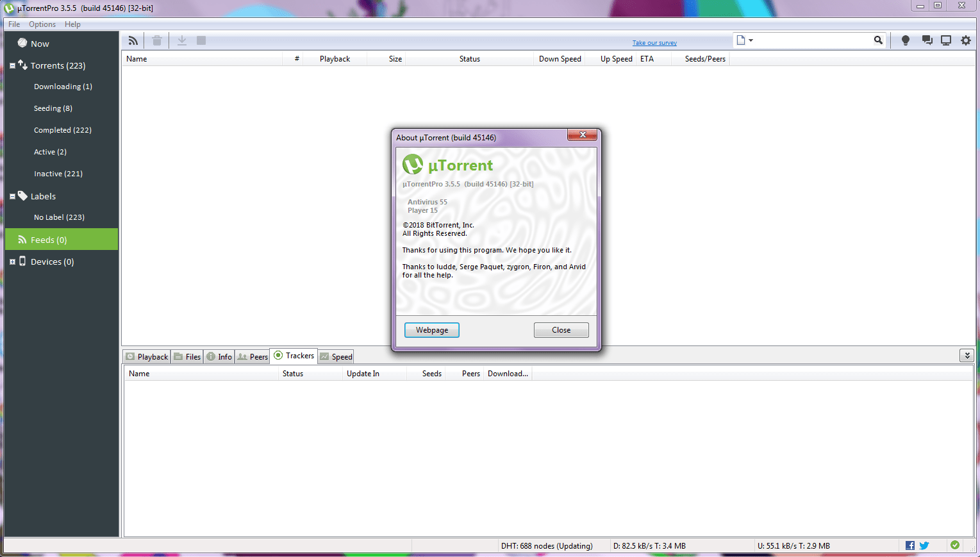Click the lightbulb icon in toolbar
Screen dimensions: 980x557
pyautogui.click(x=906, y=40)
